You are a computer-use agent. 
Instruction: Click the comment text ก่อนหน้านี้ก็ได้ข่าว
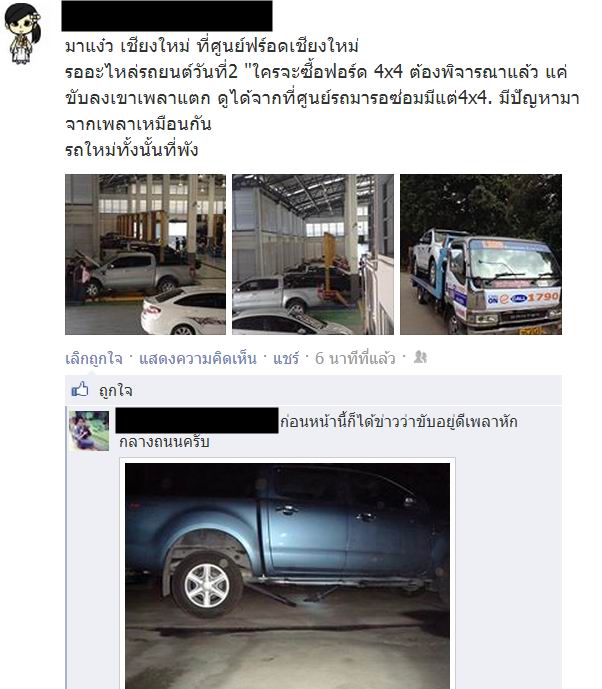pos(319,431)
